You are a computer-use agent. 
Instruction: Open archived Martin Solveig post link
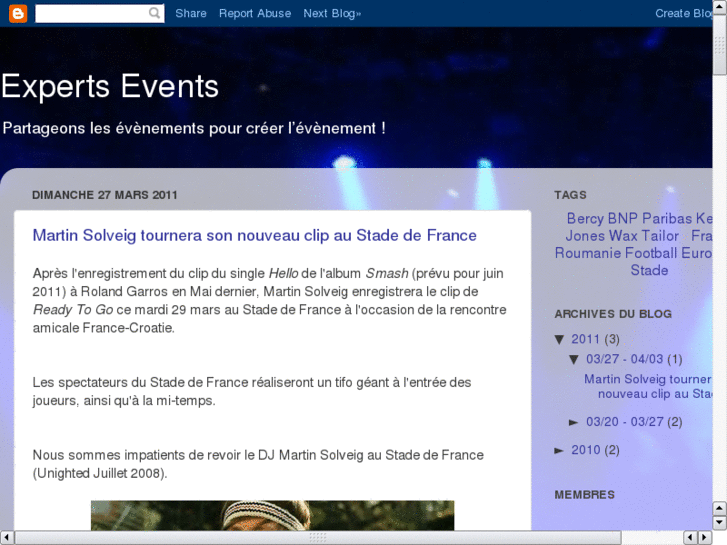pos(648,386)
